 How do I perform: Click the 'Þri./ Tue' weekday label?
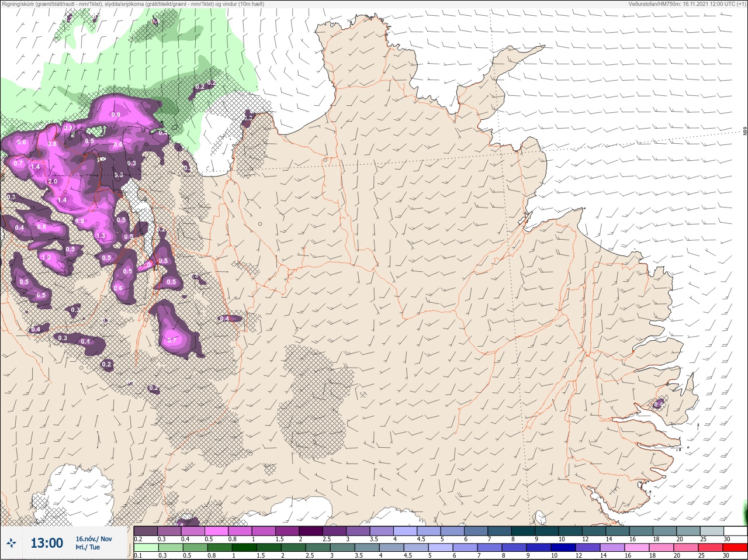[88, 548]
